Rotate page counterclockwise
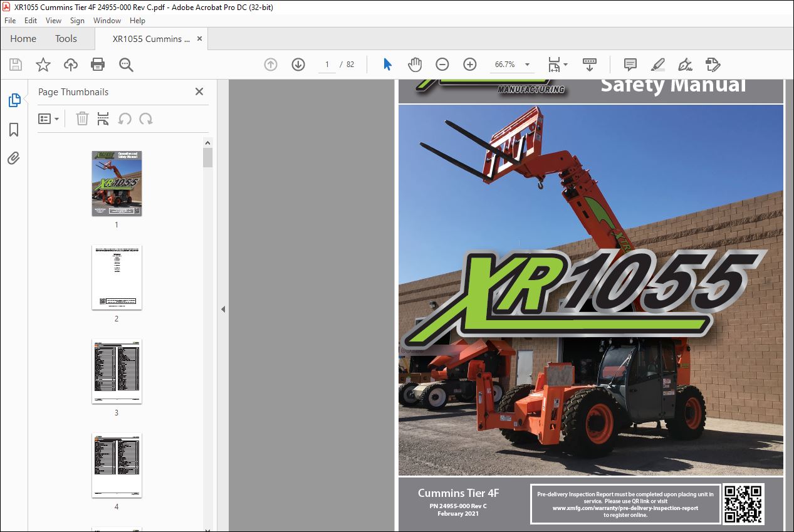 click(125, 118)
